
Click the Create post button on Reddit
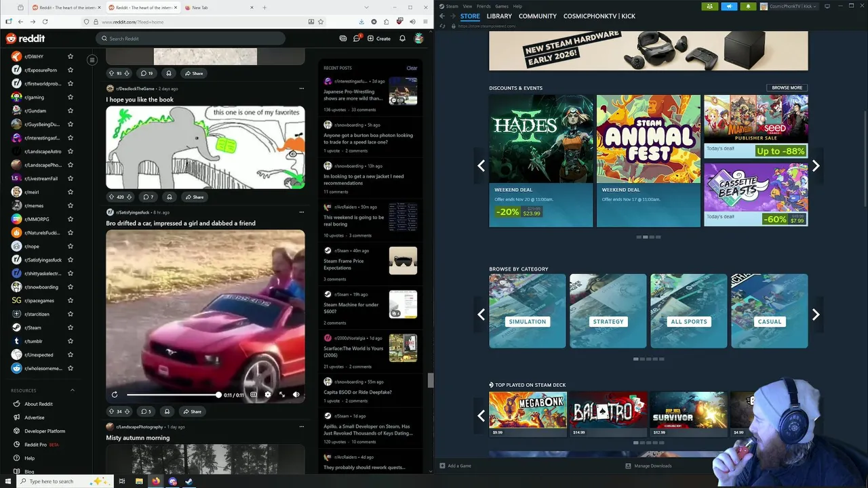pyautogui.click(x=379, y=39)
